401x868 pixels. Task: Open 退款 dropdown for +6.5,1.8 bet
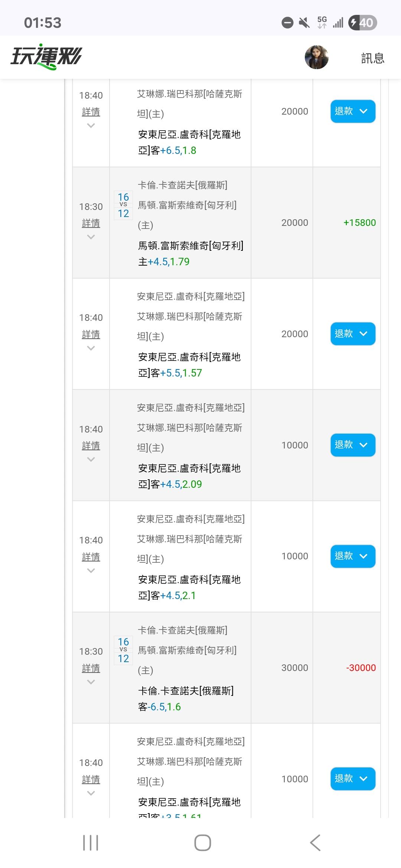coord(353,111)
